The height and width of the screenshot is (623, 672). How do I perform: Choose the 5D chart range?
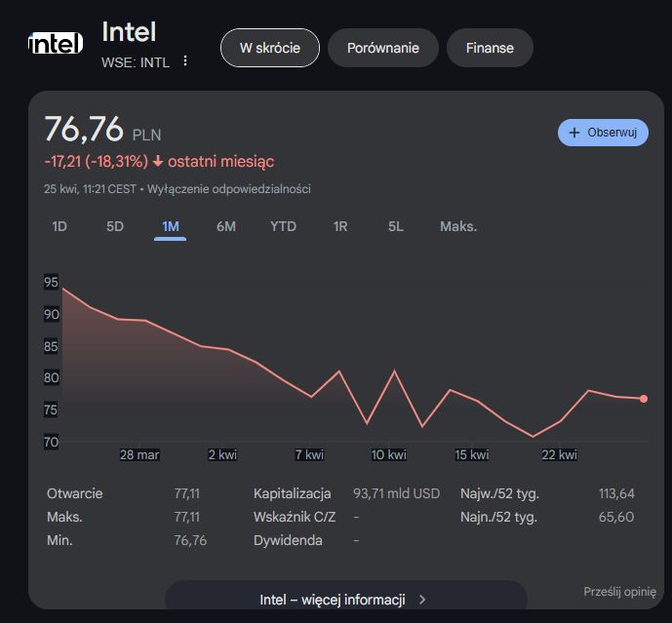[x=115, y=226]
